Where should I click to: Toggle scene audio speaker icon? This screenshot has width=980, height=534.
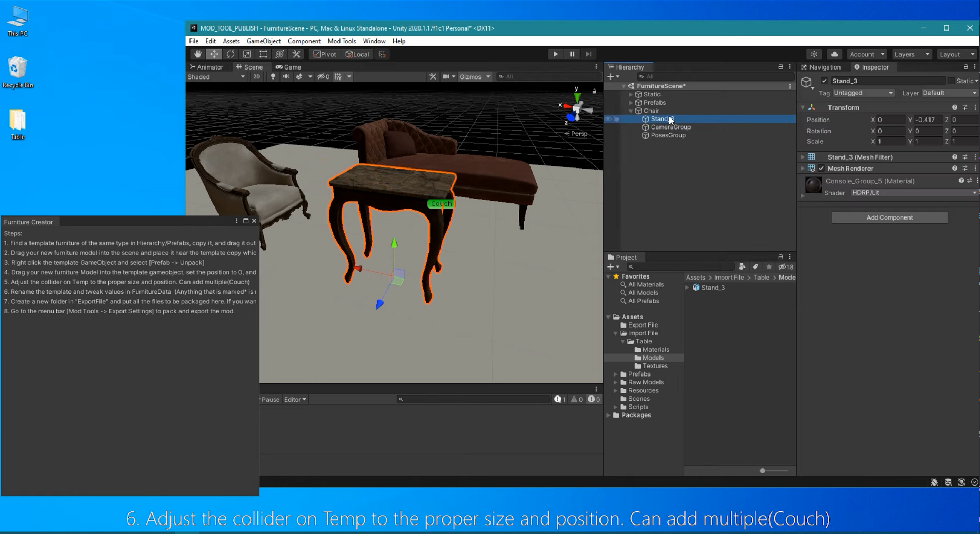click(x=286, y=76)
